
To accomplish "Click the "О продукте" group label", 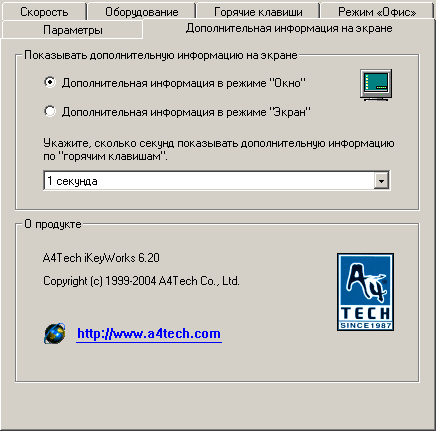I will pyautogui.click(x=53, y=224).
